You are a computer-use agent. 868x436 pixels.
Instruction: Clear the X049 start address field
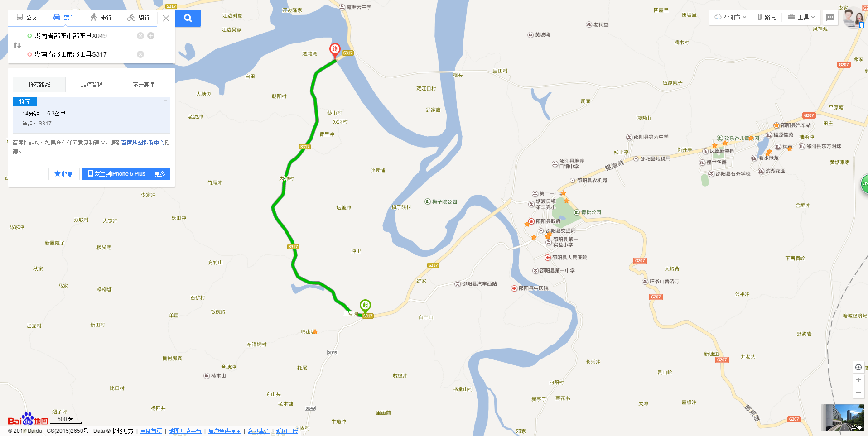pos(140,36)
